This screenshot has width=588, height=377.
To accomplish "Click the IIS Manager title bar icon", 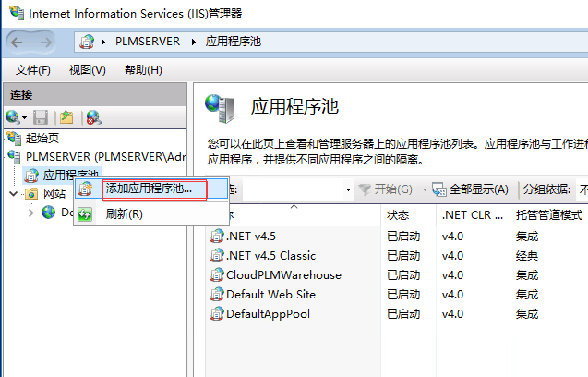I will tap(17, 12).
